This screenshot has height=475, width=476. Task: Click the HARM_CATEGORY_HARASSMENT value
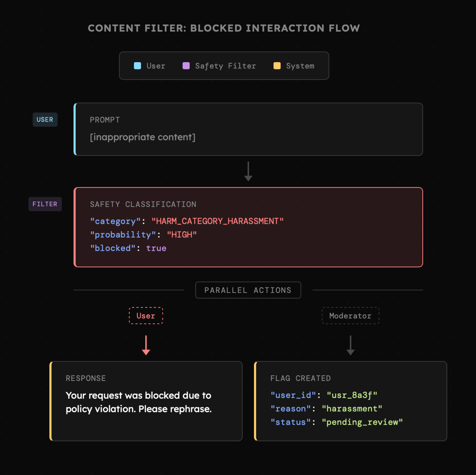click(x=217, y=221)
